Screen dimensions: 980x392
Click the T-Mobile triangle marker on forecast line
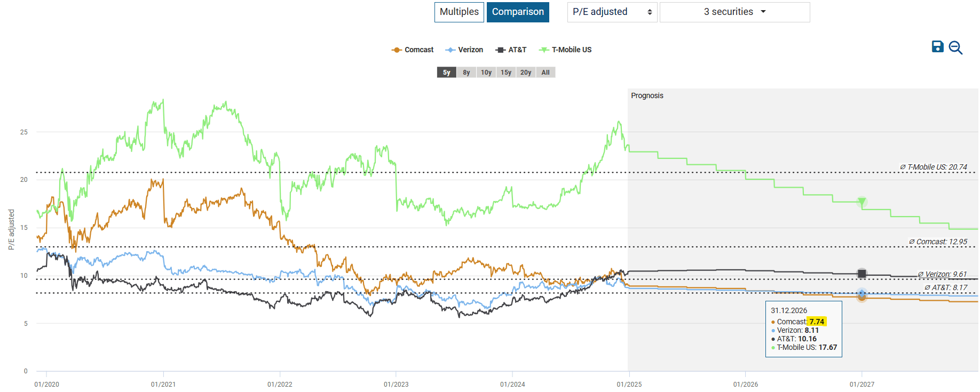click(x=862, y=202)
